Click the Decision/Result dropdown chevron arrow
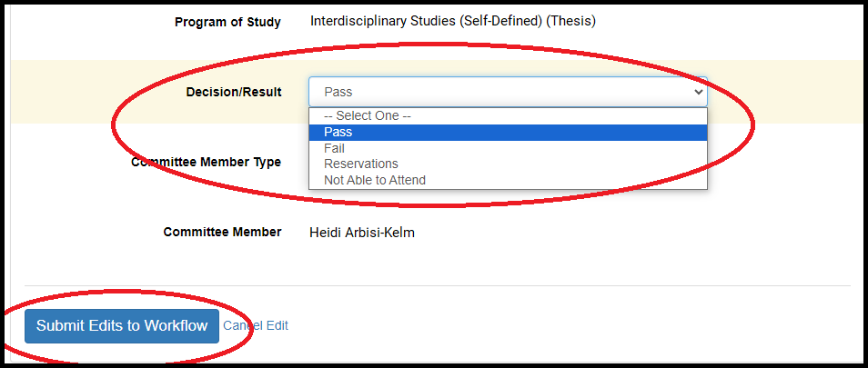This screenshot has height=368, width=868. tap(698, 92)
